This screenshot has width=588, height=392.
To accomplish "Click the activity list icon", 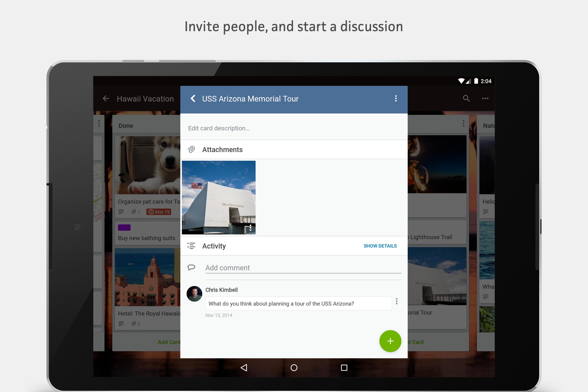I will 191,246.
